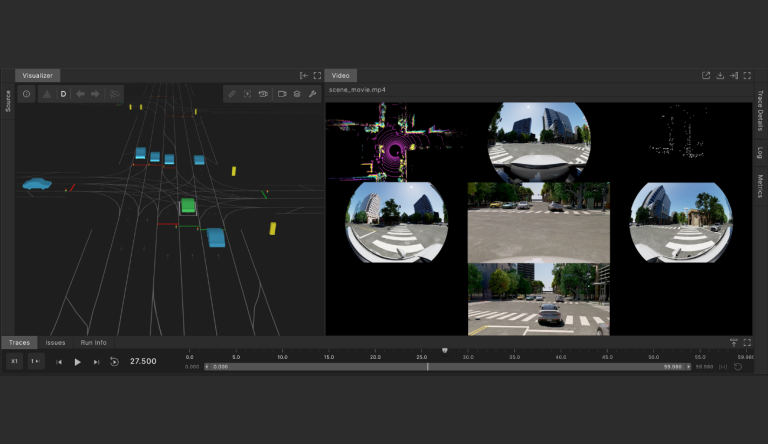Viewport: 768px width, 444px height.
Task: Toggle the D mode button in Visualizer
Action: click(x=63, y=94)
